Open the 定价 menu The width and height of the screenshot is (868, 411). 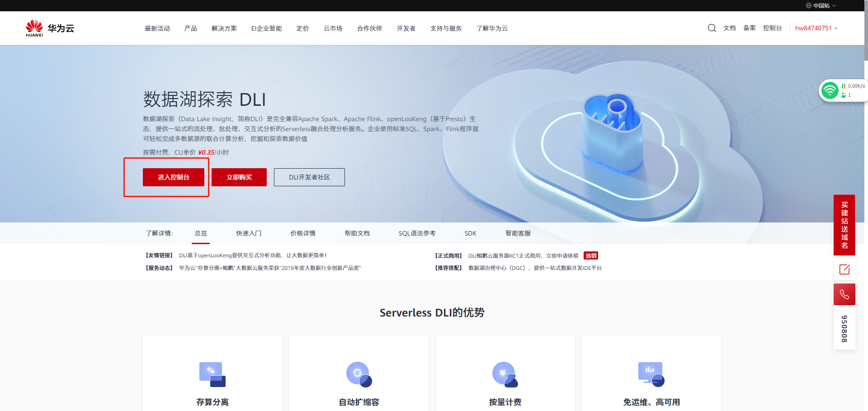coord(303,28)
